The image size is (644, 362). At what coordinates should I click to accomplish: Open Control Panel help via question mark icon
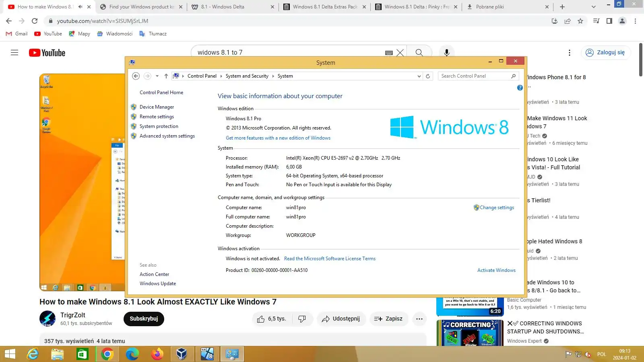click(x=520, y=88)
